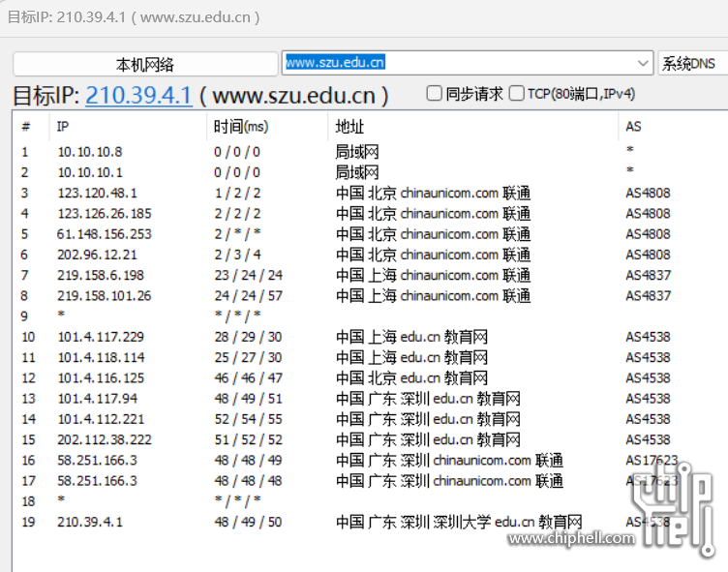Open the 210.39.4.1 target IP link

(x=138, y=96)
